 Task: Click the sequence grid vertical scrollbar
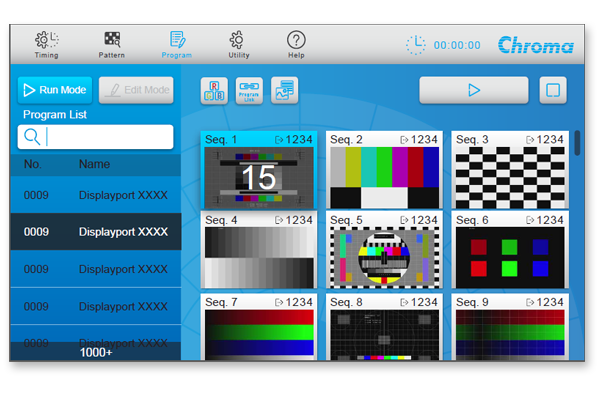[577, 143]
